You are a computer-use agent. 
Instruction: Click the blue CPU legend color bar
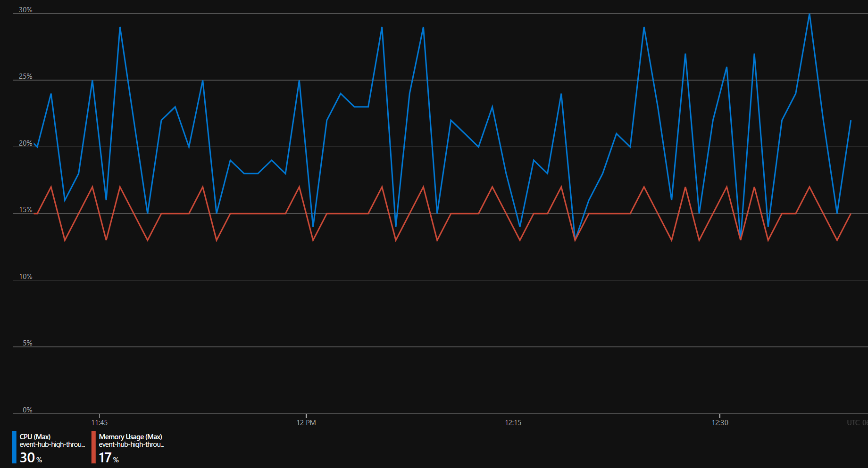pos(14,447)
